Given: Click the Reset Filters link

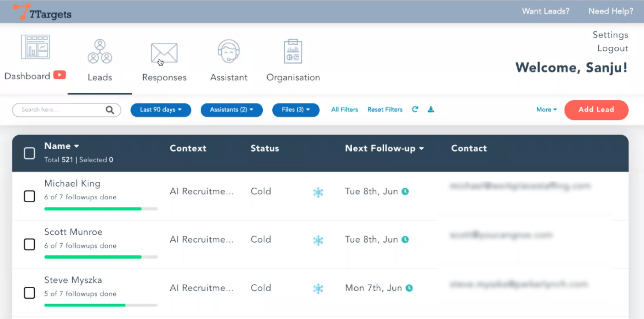Looking at the screenshot, I should coord(385,109).
